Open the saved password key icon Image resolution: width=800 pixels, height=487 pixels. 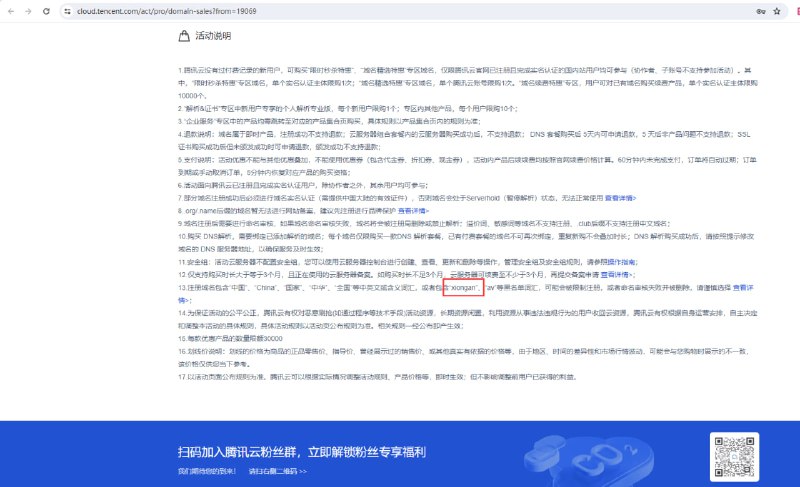761,11
